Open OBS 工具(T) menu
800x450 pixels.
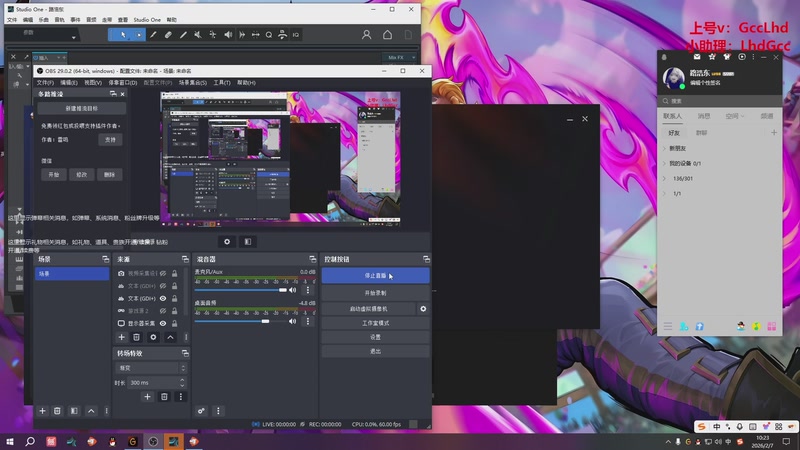[222, 83]
